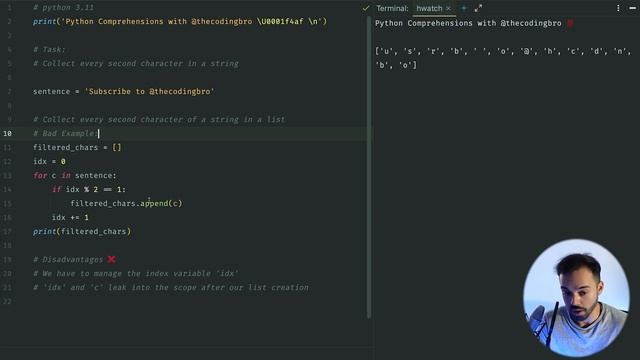The image size is (640, 360).
Task: Click line number 10 in the gutter
Action: tap(7, 133)
